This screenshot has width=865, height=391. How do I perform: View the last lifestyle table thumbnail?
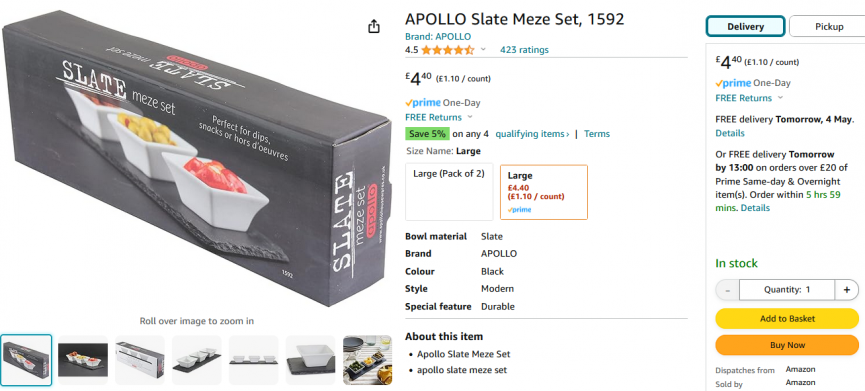coord(367,360)
